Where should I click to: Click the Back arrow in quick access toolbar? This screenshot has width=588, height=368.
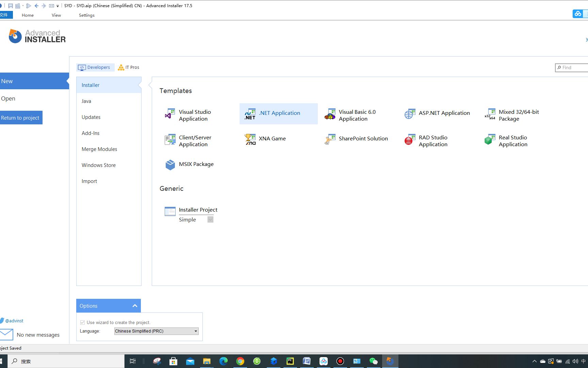(36, 6)
